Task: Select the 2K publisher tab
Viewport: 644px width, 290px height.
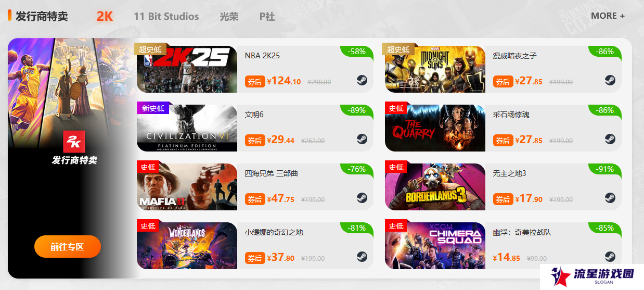Action: coord(105,16)
